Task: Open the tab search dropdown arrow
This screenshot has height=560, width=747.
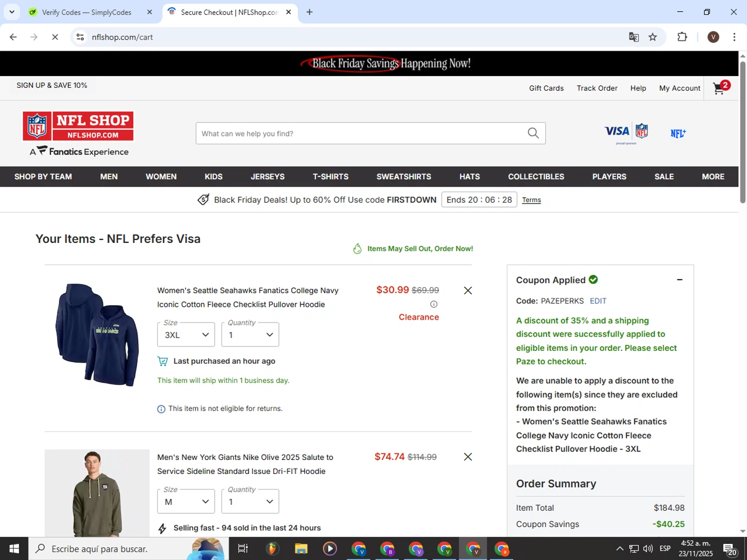Action: [11, 12]
